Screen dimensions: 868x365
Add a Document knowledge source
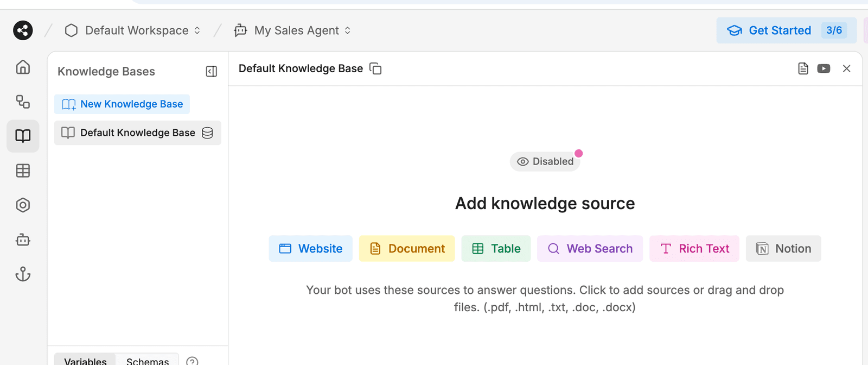[407, 249]
